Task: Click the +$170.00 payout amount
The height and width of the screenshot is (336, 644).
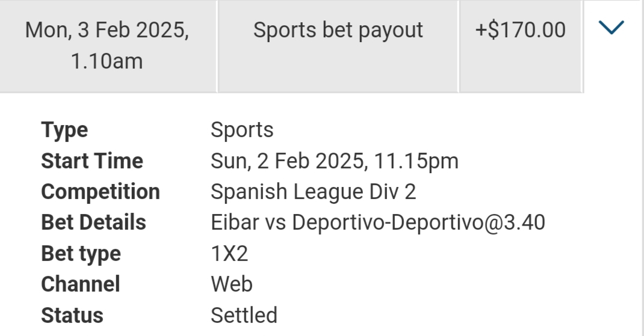Action: (x=520, y=31)
